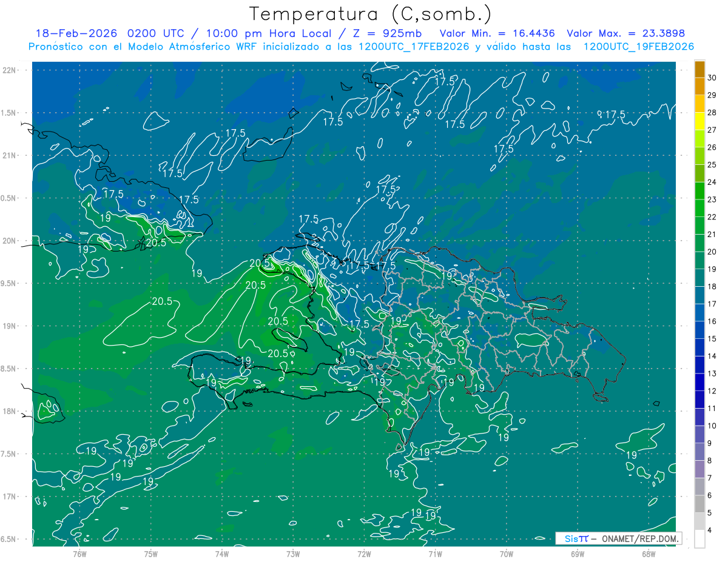This screenshot has height=562, width=728.
Task: Click the '20N' latitude axis label
Action: (10, 241)
